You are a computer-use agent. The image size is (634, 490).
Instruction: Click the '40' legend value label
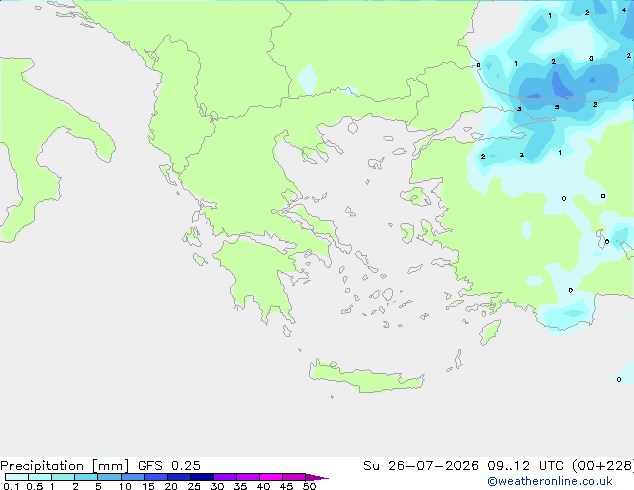coord(263,486)
